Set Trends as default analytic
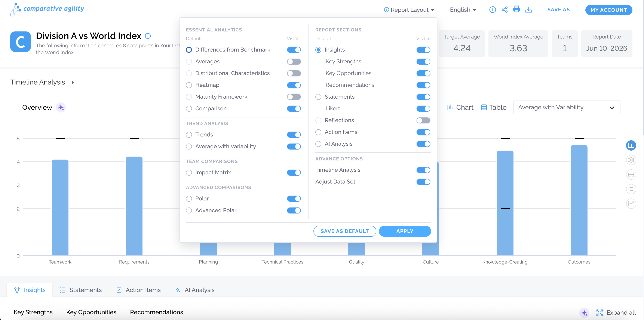 point(189,135)
